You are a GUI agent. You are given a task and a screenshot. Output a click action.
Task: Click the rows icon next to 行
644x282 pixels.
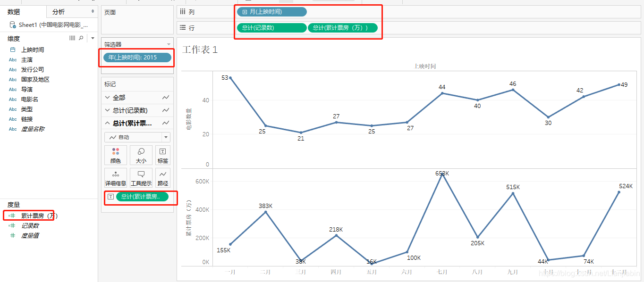point(183,28)
